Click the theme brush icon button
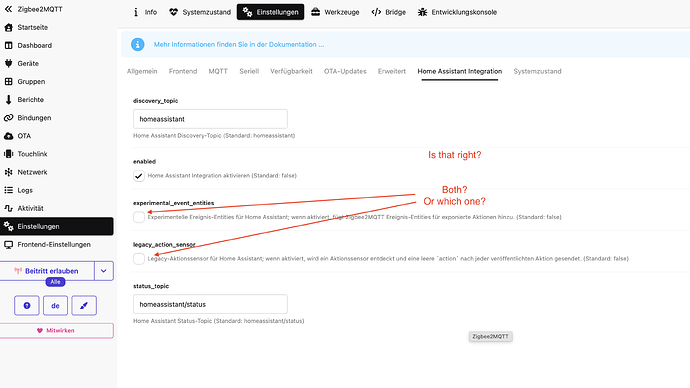 (84, 305)
